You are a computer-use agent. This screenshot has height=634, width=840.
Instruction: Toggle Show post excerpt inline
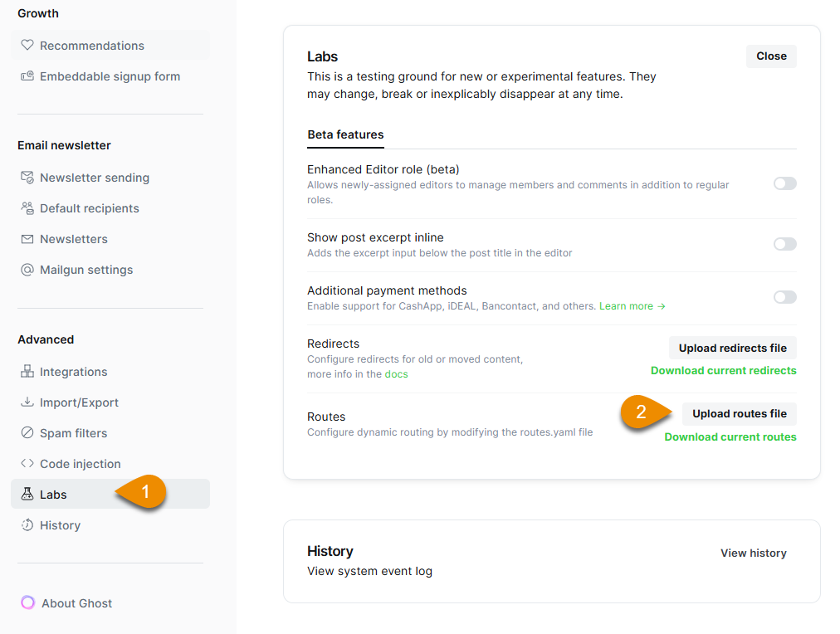(x=785, y=244)
